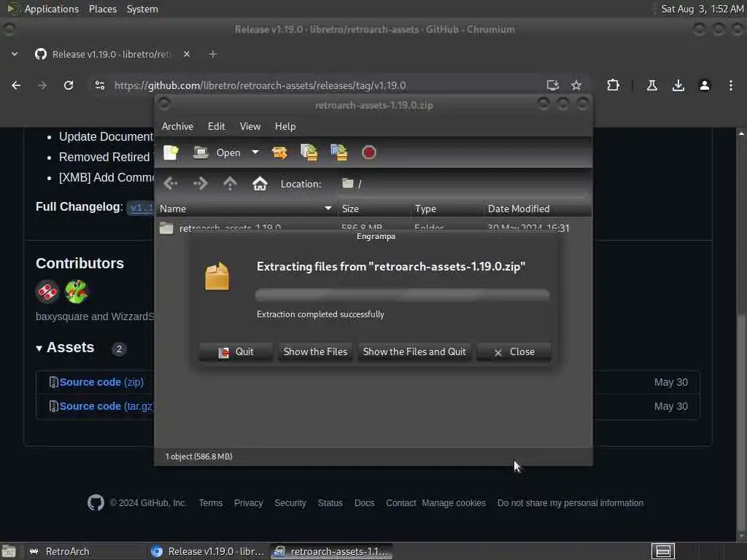This screenshot has width=747, height=560.
Task: Click the Location path field
Action: (x=463, y=184)
